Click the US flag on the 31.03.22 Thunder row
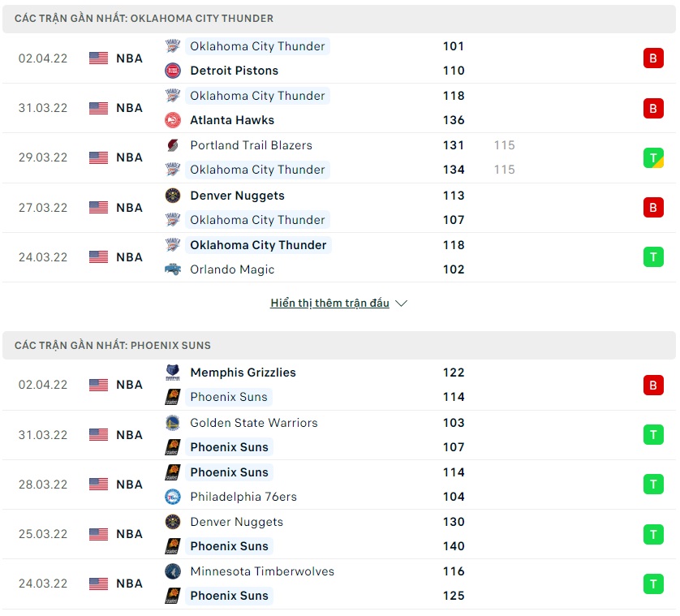This screenshot has height=616, width=680. click(98, 108)
